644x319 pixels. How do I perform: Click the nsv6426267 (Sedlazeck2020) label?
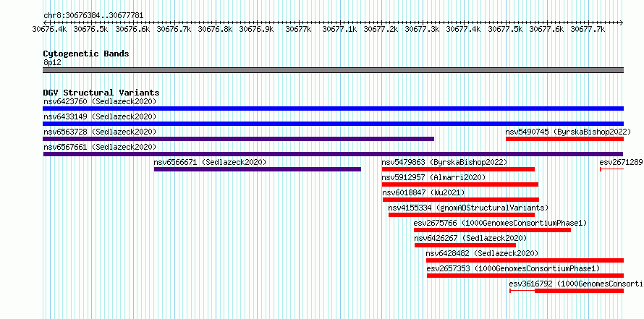click(x=470, y=238)
